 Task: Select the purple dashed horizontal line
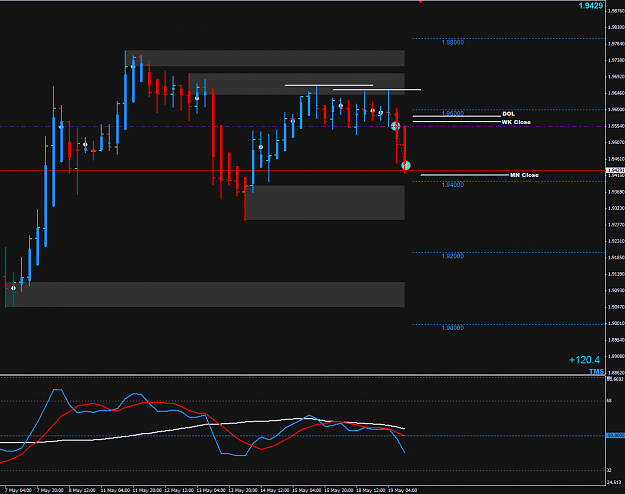tap(303, 126)
